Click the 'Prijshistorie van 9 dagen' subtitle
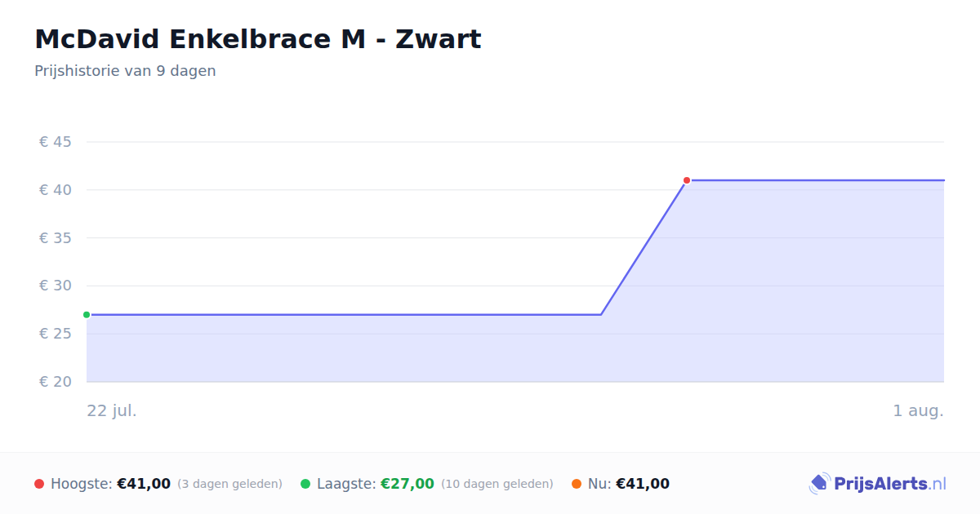 point(125,71)
